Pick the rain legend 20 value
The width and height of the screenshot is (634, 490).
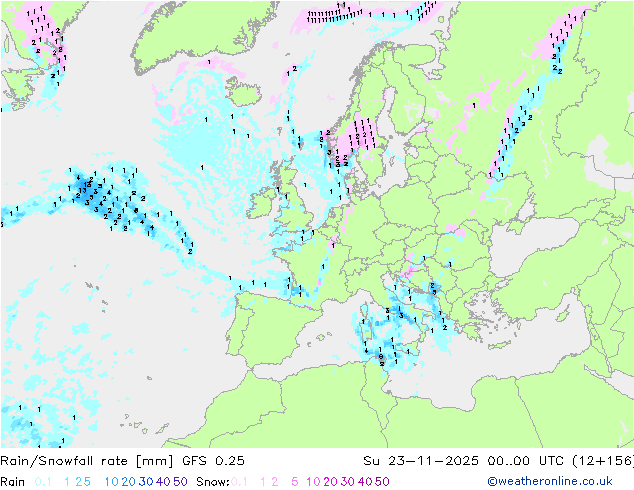129,482
